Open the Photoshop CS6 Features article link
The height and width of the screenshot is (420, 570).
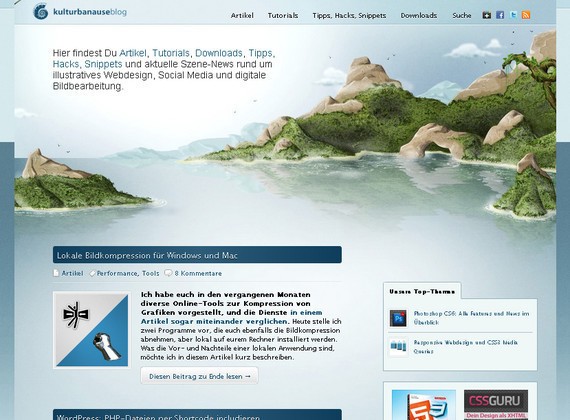[471, 318]
